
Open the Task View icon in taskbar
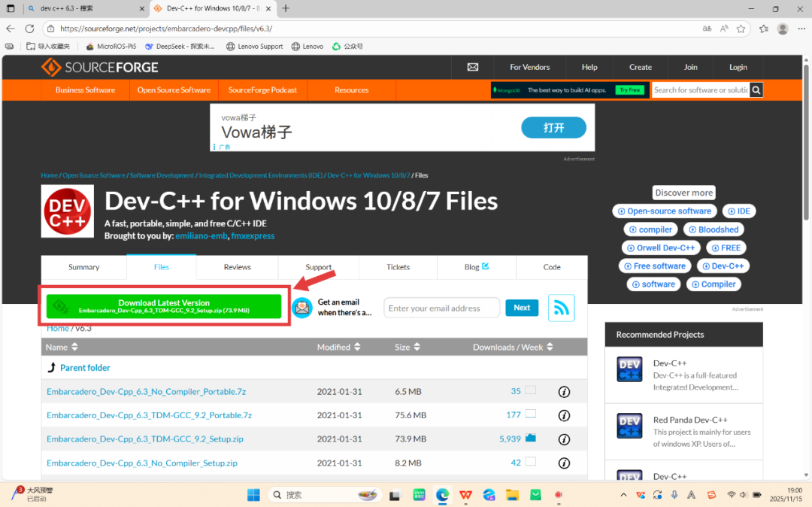pos(395,496)
